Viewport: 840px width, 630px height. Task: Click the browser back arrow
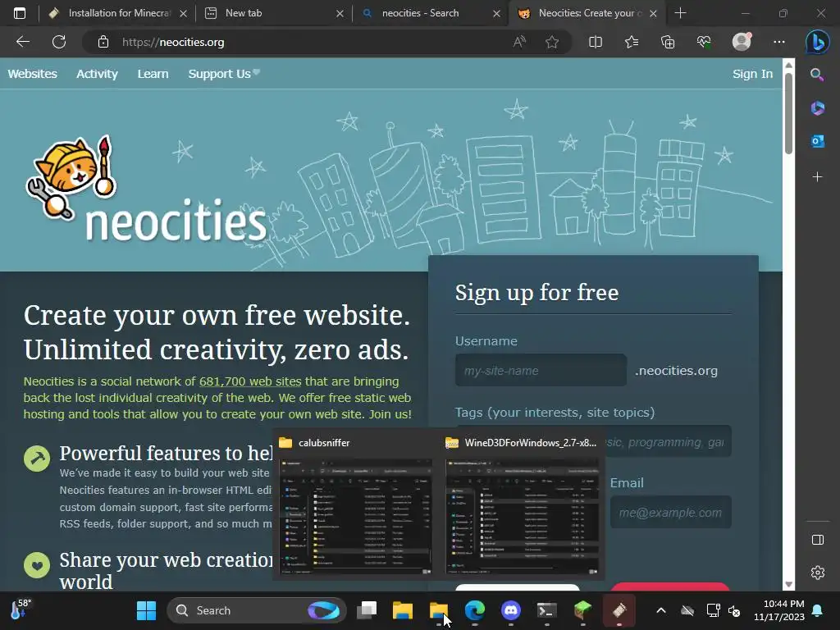click(23, 42)
